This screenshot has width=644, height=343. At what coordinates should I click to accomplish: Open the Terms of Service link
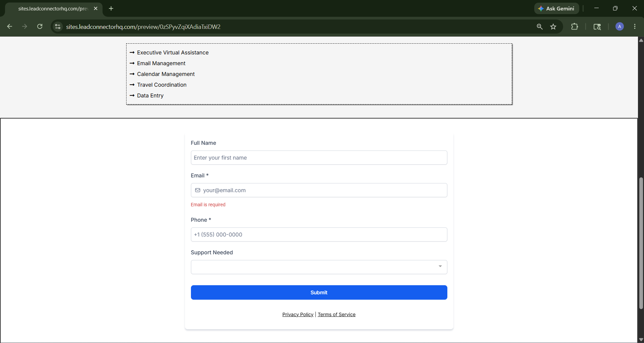click(337, 314)
